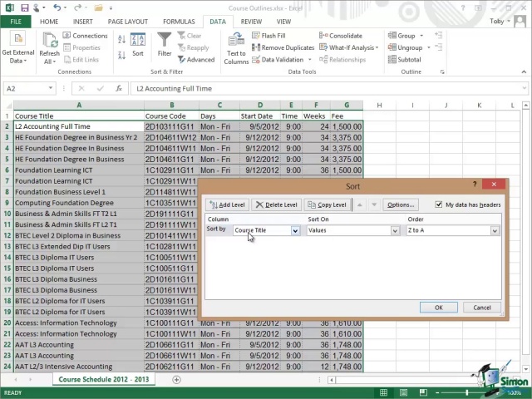
Task: Open the PAGE LAYOUT ribbon tab
Action: click(x=130, y=22)
